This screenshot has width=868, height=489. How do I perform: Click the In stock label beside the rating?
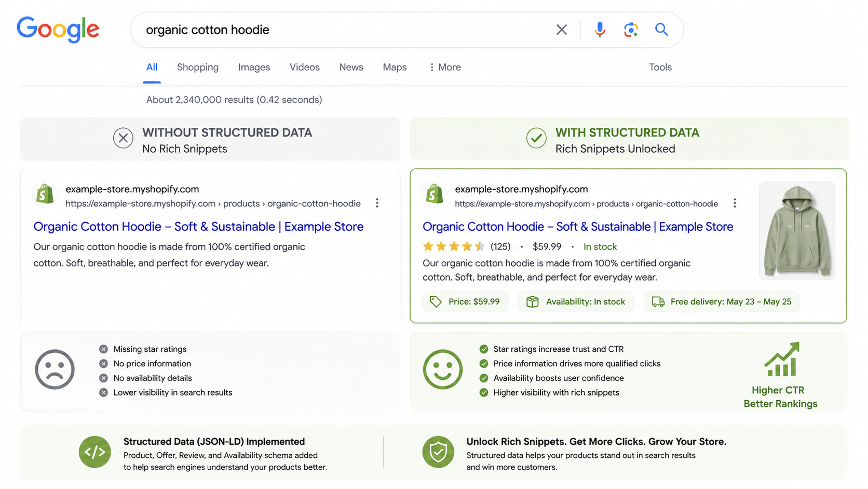600,247
